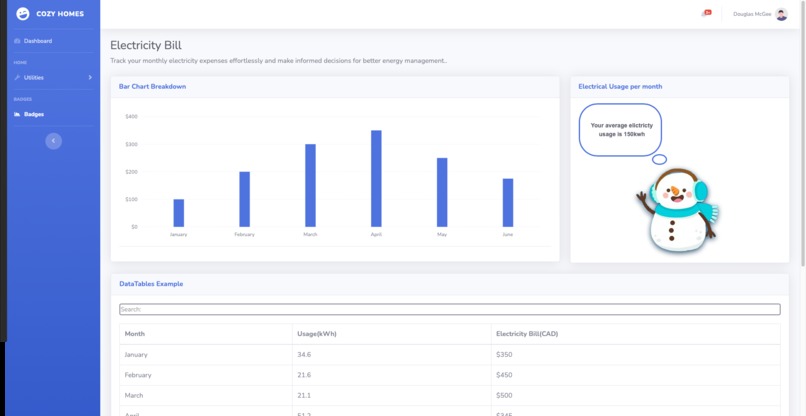This screenshot has width=806, height=416.
Task: Collapse the sidebar with round arrow toggle
Action: tap(53, 141)
